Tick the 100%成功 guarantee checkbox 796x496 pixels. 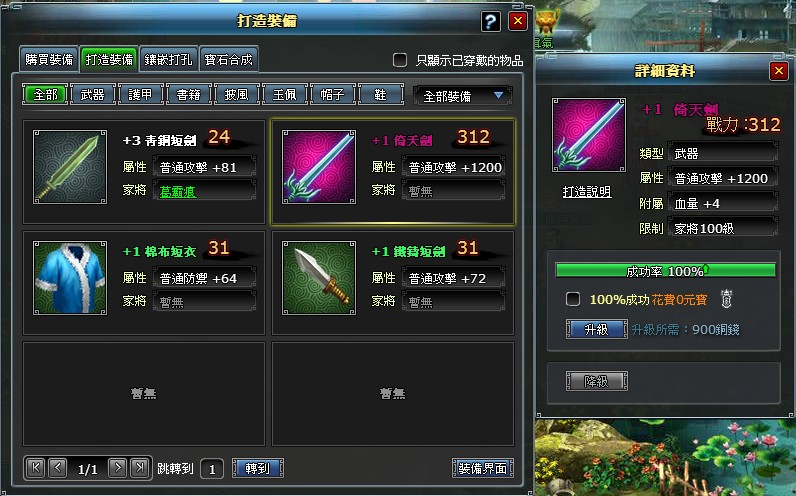pyautogui.click(x=573, y=299)
